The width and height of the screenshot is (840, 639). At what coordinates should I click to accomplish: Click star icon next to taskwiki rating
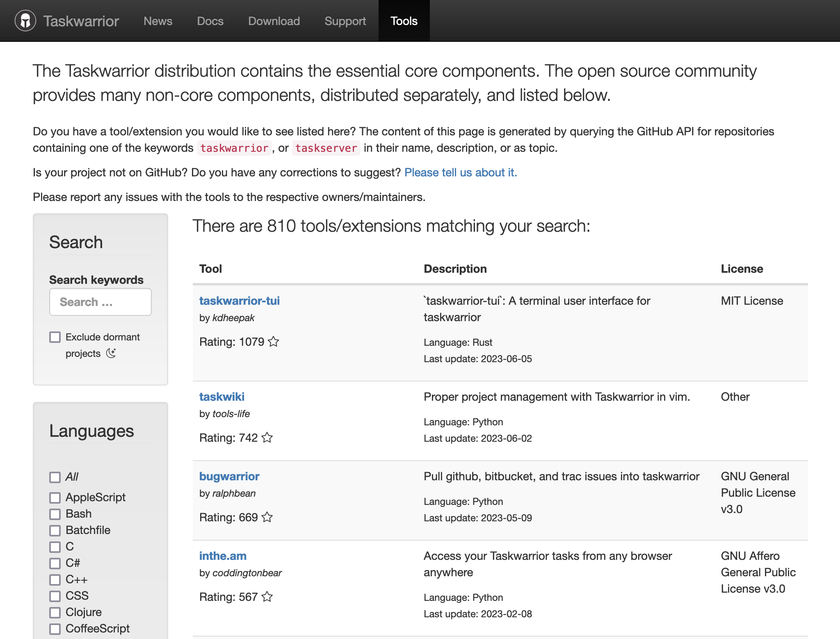tap(267, 438)
